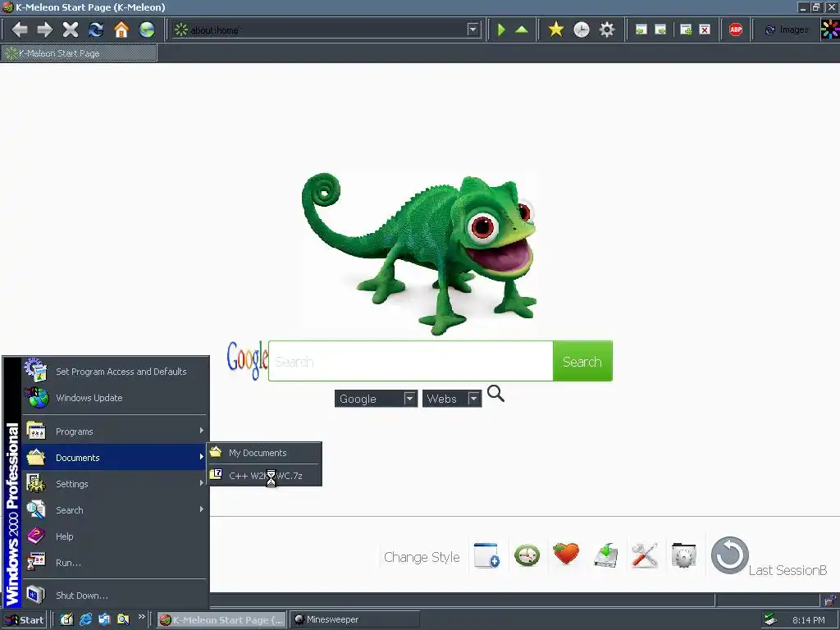Image resolution: width=840 pixels, height=630 pixels.
Task: Click the folder search Quick Launch icon
Action: 123,619
